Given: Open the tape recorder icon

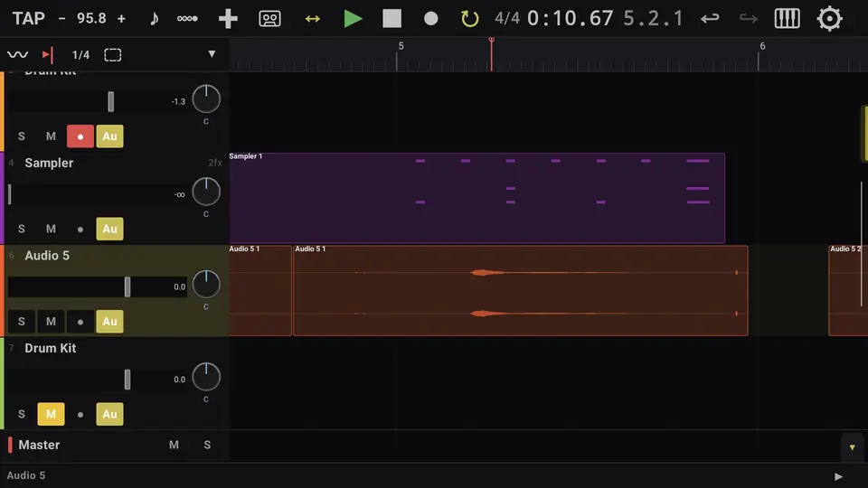Looking at the screenshot, I should (x=269, y=18).
